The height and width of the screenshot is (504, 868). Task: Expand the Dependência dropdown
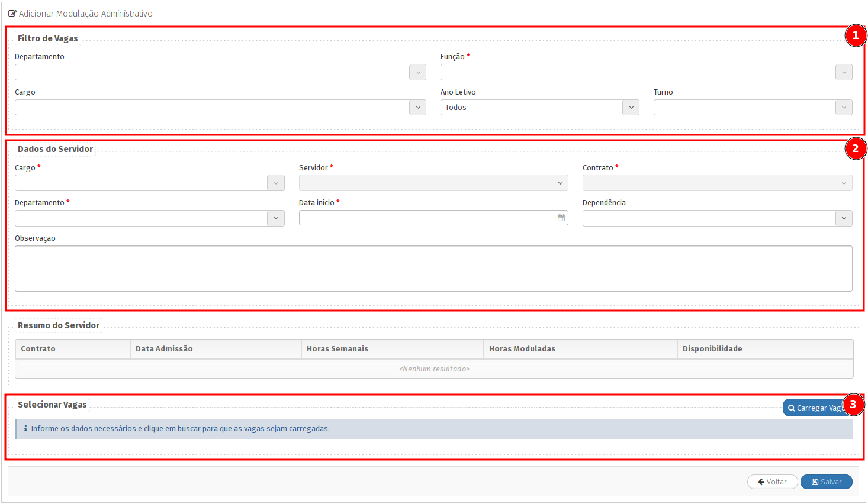pyautogui.click(x=844, y=218)
